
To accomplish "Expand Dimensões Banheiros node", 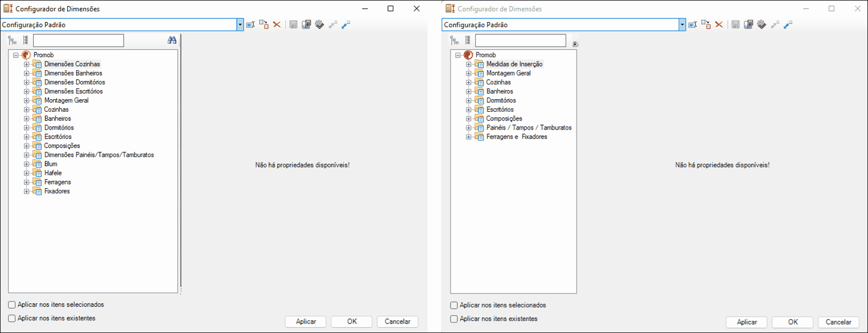I will tap(26, 73).
